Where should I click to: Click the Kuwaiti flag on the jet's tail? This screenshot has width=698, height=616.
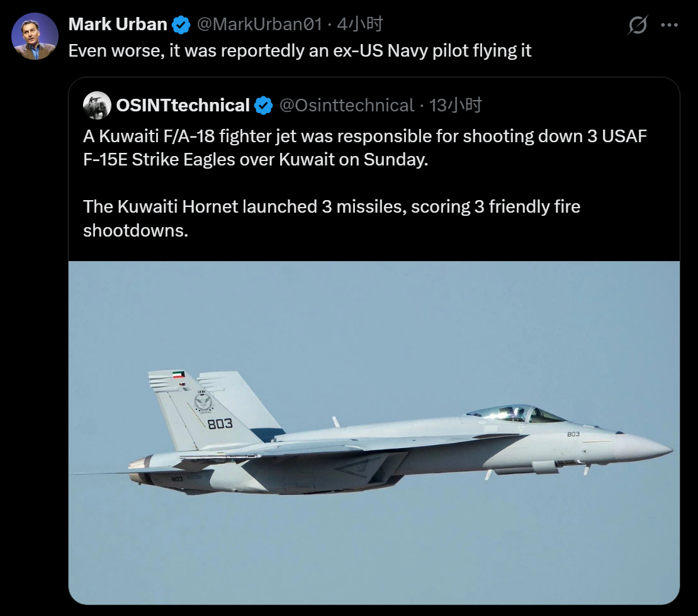179,374
